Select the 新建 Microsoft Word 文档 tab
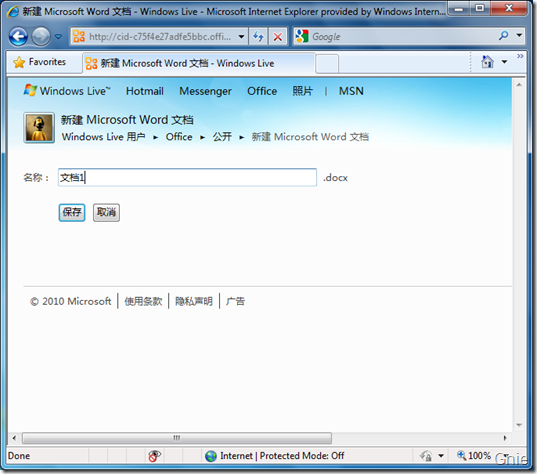This screenshot has height=474, width=537. click(x=199, y=63)
